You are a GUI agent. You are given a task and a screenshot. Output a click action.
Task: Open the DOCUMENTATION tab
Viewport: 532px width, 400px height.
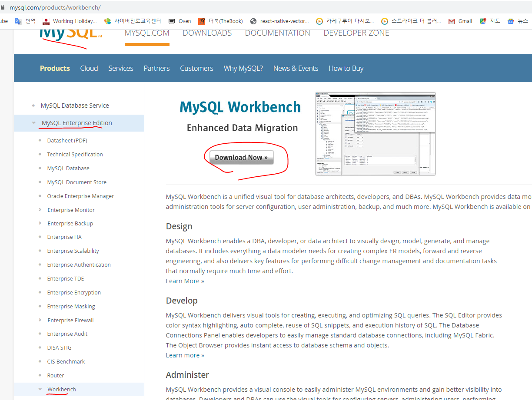278,33
